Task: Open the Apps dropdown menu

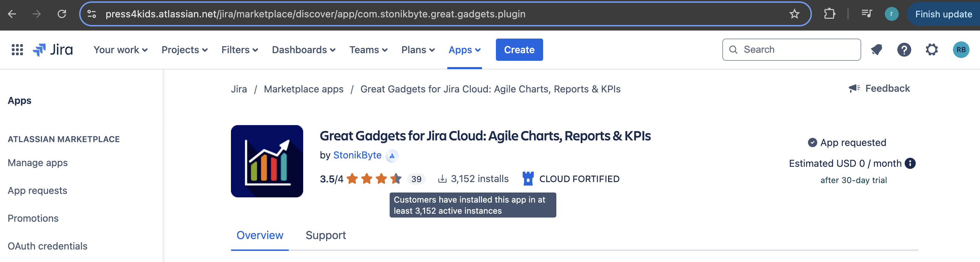Action: tap(465, 50)
